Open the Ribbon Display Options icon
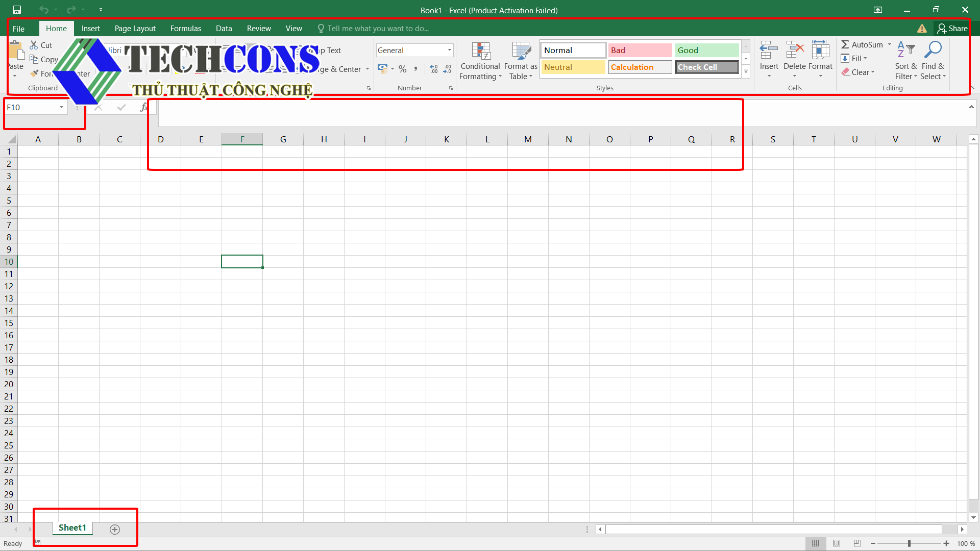 (877, 10)
